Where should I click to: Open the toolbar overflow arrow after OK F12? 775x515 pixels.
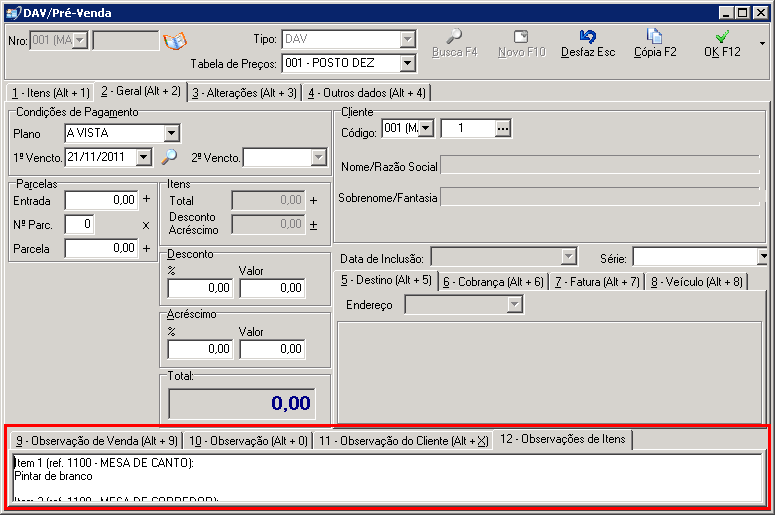coord(762,43)
